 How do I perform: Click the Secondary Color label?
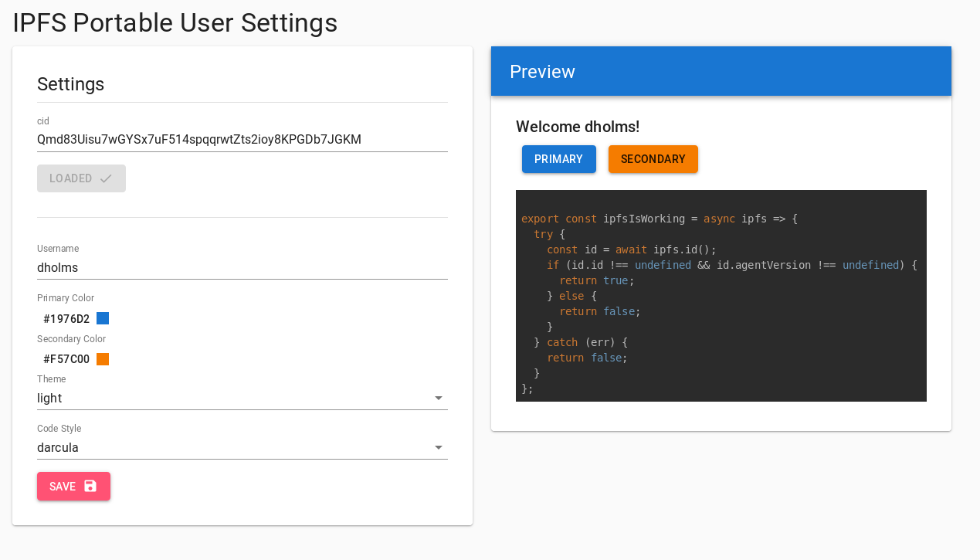(71, 339)
